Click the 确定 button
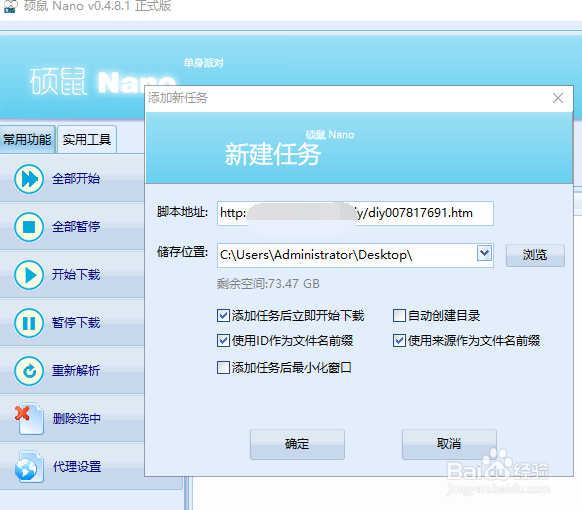This screenshot has width=582, height=510. tap(297, 444)
